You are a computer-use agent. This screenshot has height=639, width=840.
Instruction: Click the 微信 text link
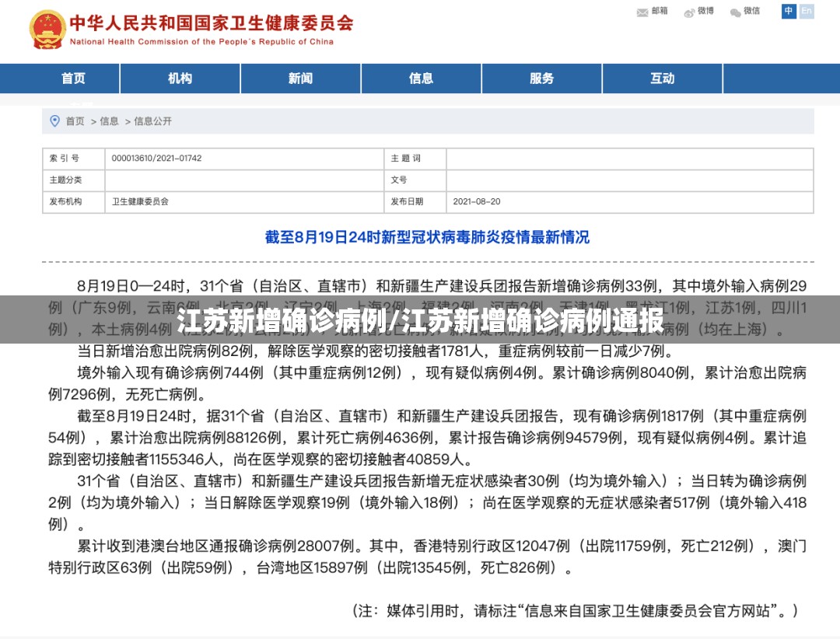[x=751, y=11]
